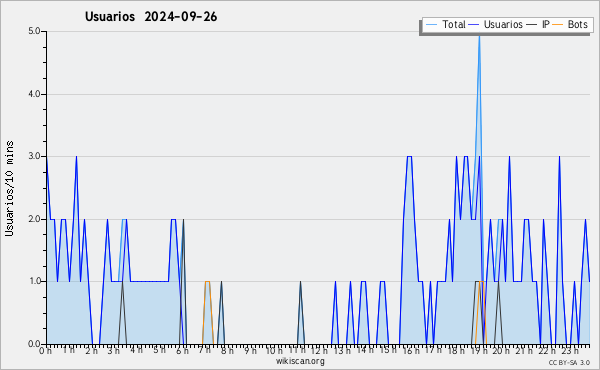Click the '15 h' x-axis label

coord(388,351)
